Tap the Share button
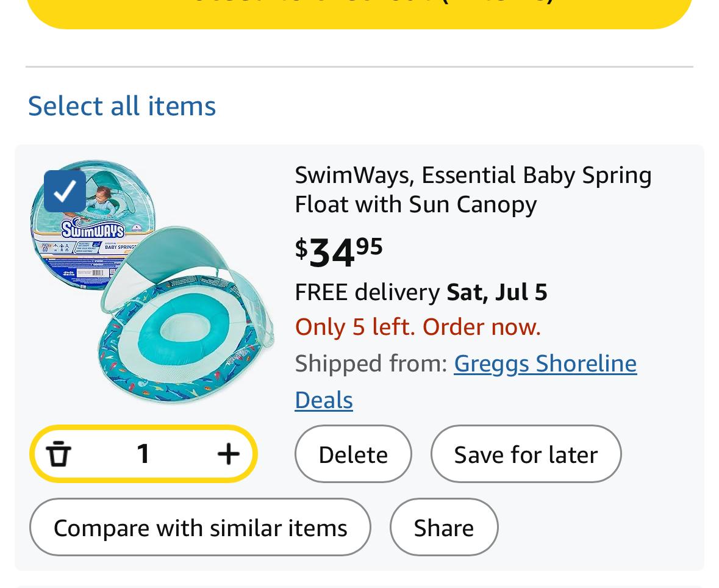 pos(443,528)
